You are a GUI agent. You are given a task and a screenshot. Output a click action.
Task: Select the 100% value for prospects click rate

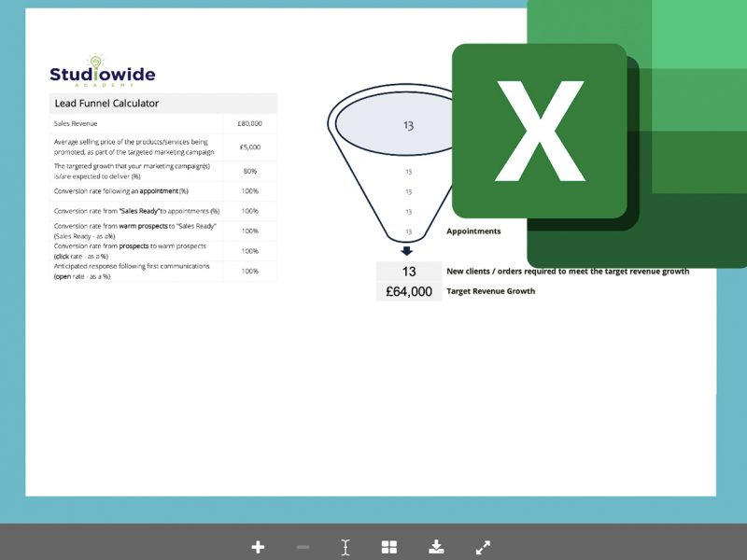pos(249,251)
